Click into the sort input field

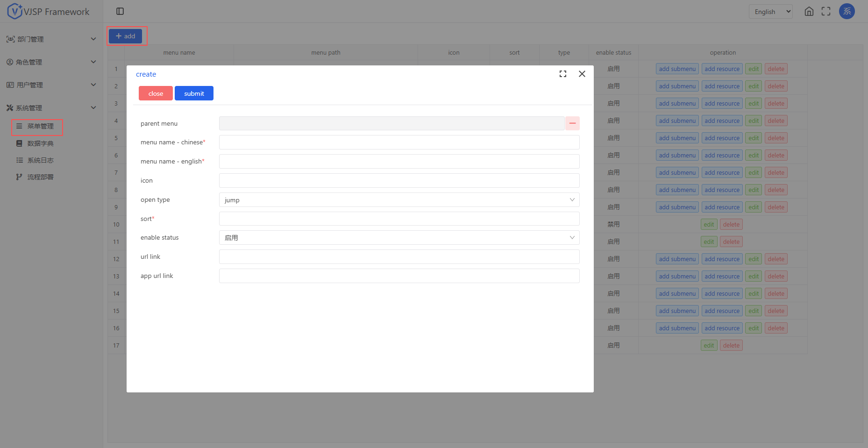pos(399,219)
